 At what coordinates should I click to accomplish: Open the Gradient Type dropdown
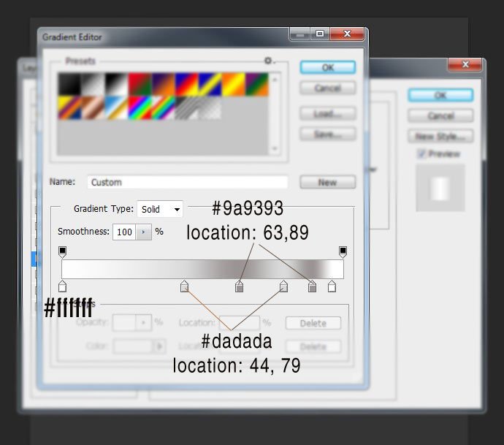(160, 209)
